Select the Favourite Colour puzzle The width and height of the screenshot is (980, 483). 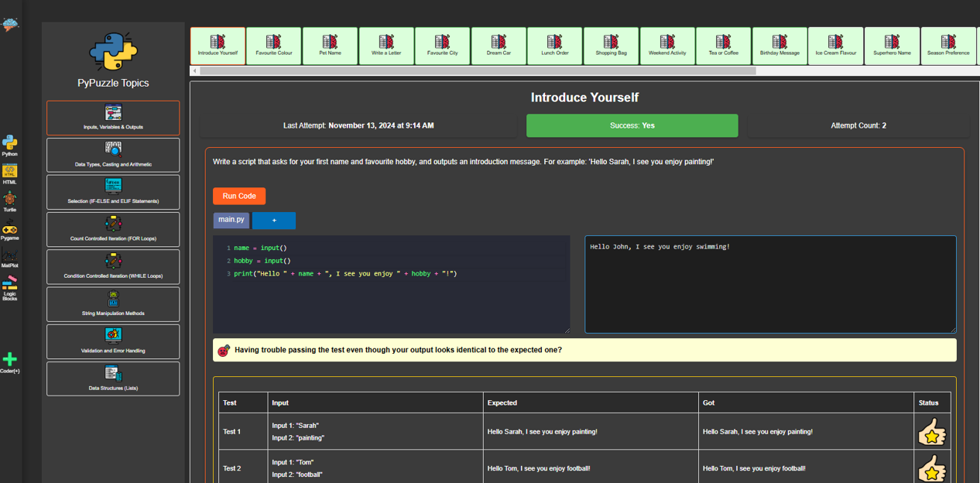273,46
